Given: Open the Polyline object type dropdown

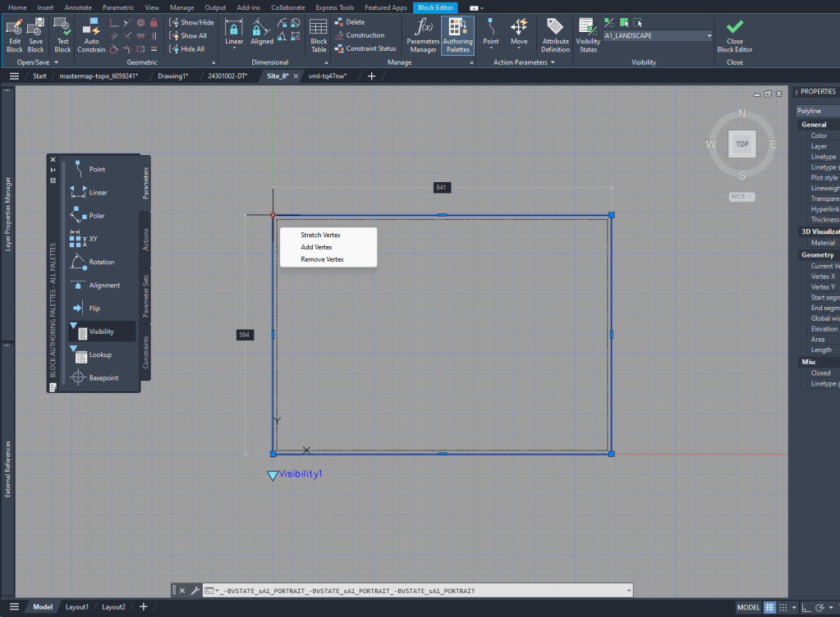Looking at the screenshot, I should click(x=817, y=111).
